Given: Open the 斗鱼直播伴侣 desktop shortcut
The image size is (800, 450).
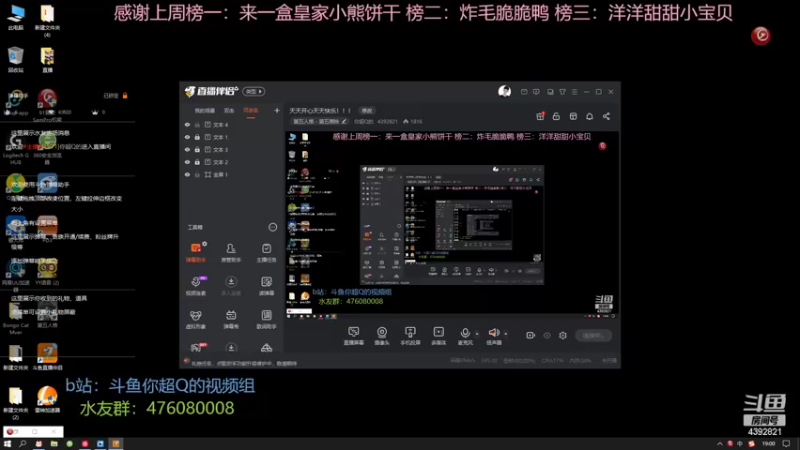Looking at the screenshot, I should (47, 357).
